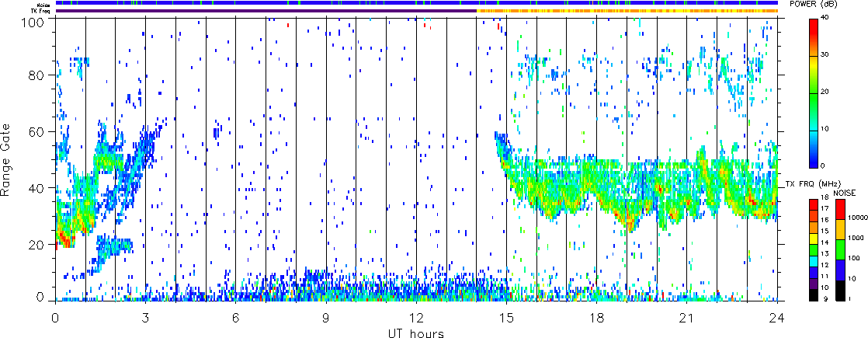Click the x-axis tick label 12

point(416,319)
